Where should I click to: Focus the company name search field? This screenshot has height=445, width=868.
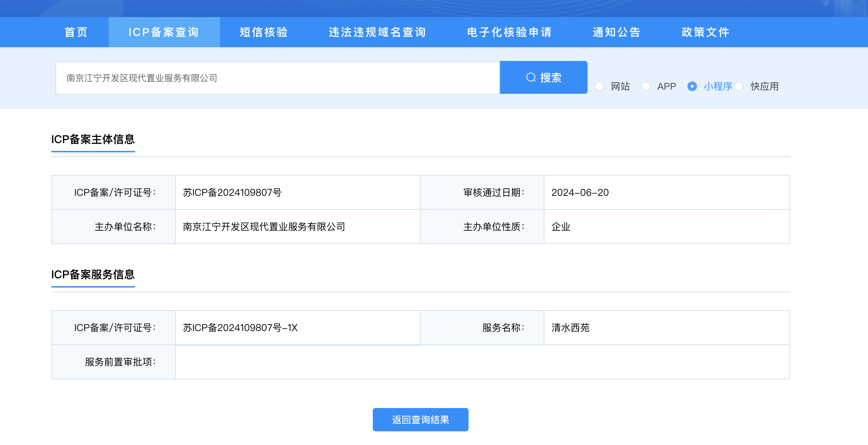[277, 78]
